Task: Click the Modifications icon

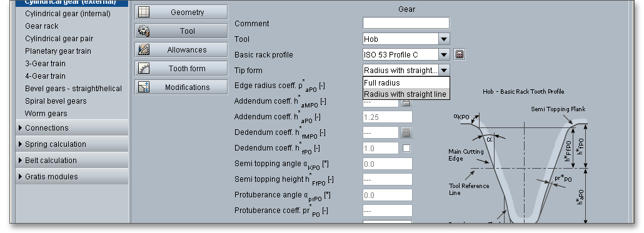Action: pyautogui.click(x=144, y=87)
